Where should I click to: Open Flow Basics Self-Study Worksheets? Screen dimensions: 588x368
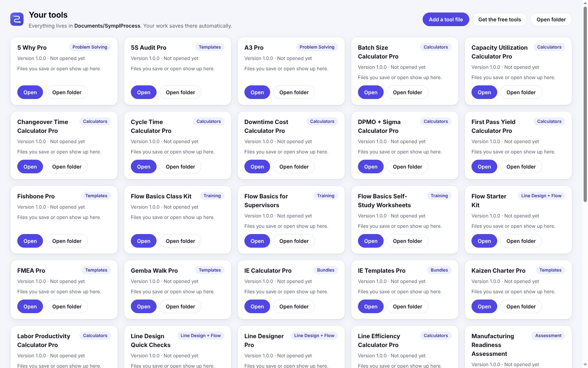click(x=371, y=241)
